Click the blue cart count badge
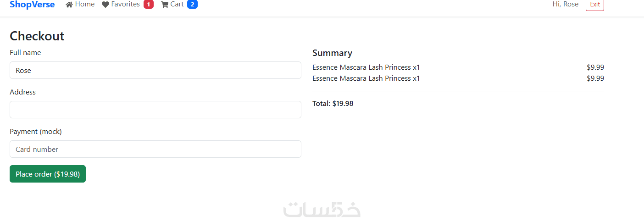This screenshot has width=644, height=222. (x=192, y=5)
